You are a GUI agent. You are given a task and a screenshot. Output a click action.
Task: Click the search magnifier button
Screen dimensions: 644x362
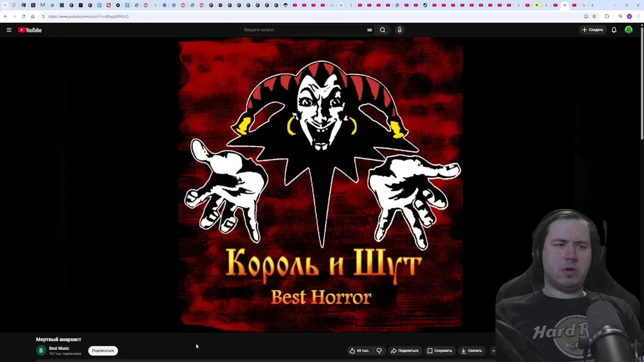click(382, 30)
